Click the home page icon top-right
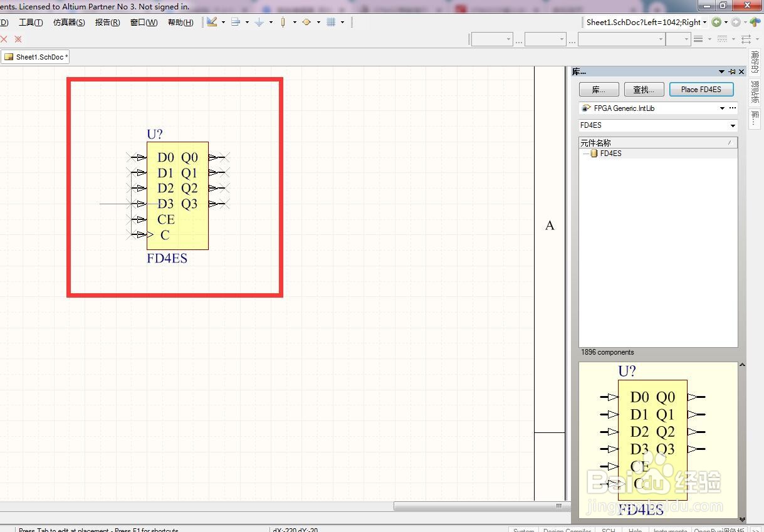 (755, 22)
